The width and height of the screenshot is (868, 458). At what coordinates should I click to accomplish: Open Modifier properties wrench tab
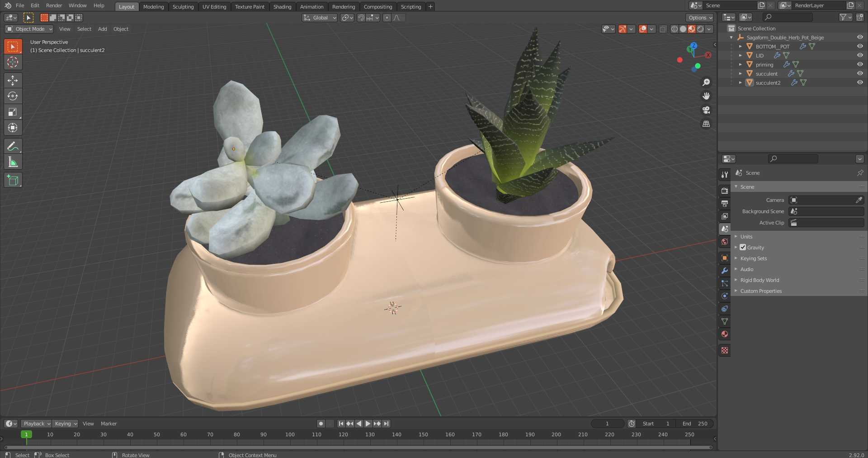pyautogui.click(x=725, y=271)
